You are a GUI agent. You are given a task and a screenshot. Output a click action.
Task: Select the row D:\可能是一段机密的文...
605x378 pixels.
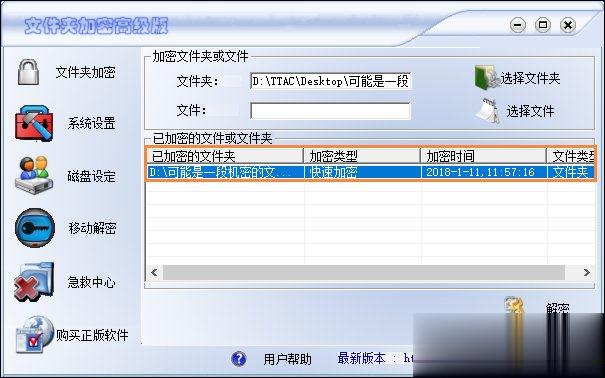tap(371, 172)
